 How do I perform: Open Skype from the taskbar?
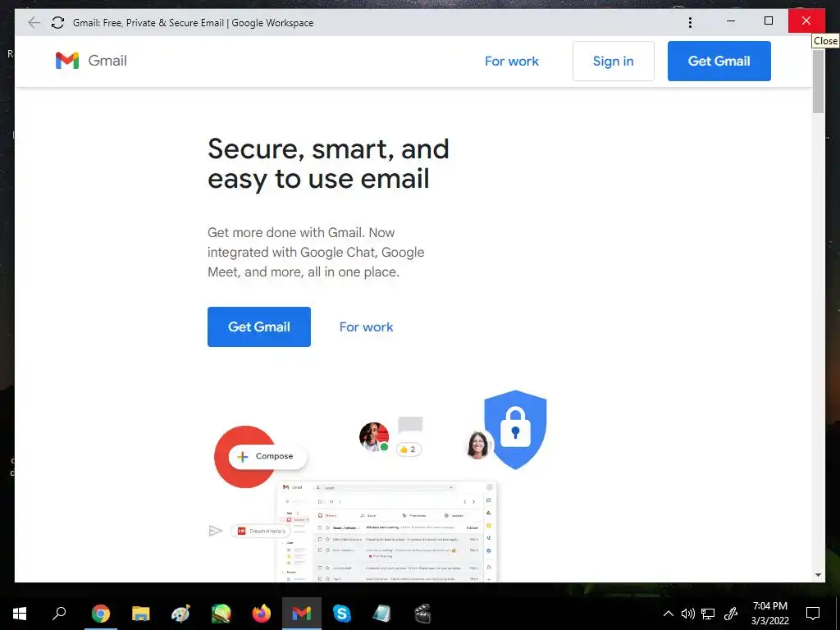pyautogui.click(x=342, y=614)
